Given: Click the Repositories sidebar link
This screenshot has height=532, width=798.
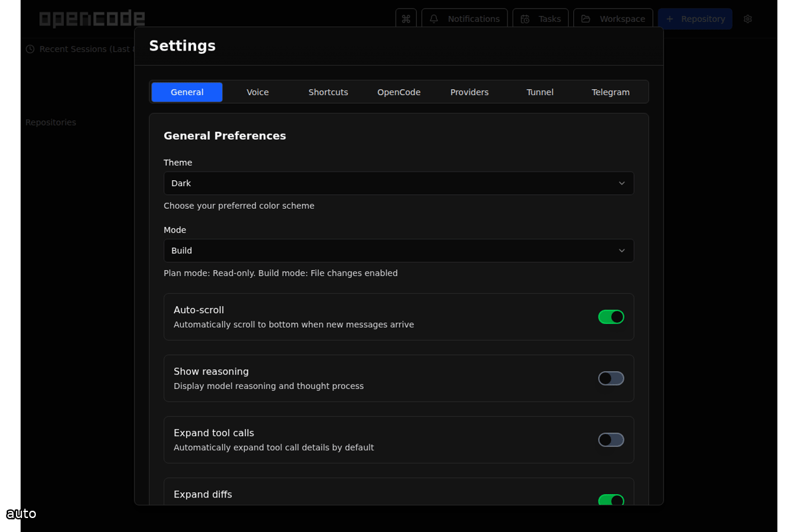Looking at the screenshot, I should click(51, 122).
